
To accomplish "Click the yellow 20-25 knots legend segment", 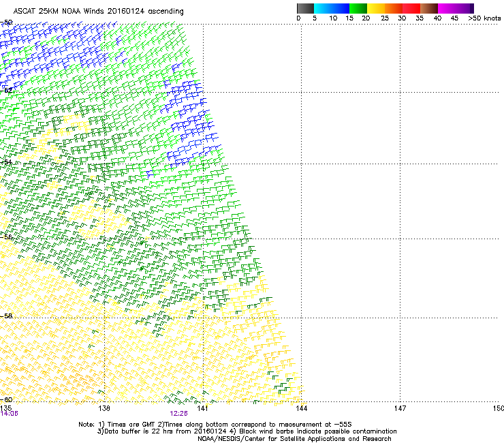I will point(376,8).
